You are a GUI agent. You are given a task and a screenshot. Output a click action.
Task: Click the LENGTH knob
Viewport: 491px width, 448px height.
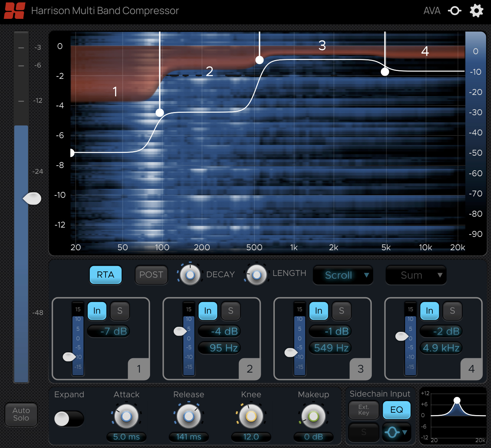(x=256, y=275)
